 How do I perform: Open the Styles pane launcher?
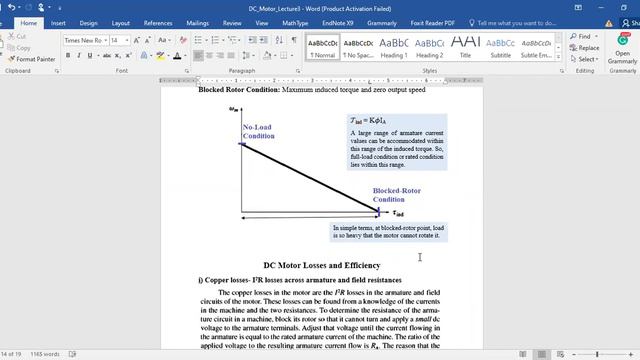click(562, 71)
